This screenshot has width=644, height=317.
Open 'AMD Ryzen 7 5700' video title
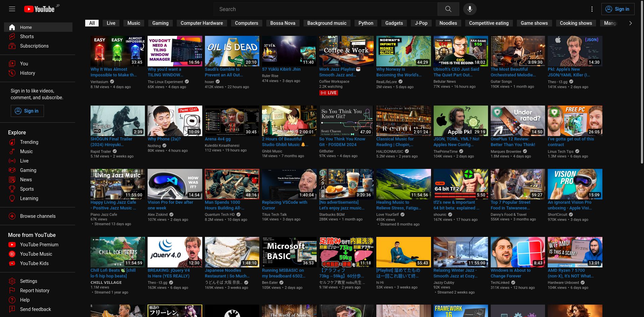571,273
